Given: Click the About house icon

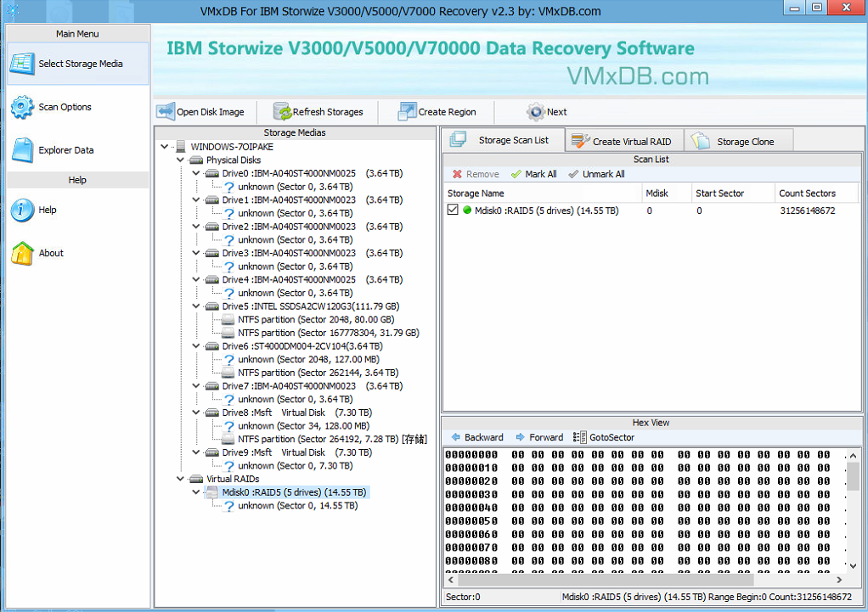Looking at the screenshot, I should pyautogui.click(x=22, y=253).
